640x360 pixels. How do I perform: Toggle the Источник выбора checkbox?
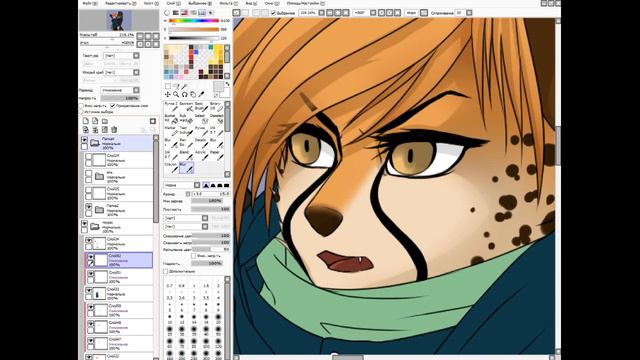[x=81, y=111]
